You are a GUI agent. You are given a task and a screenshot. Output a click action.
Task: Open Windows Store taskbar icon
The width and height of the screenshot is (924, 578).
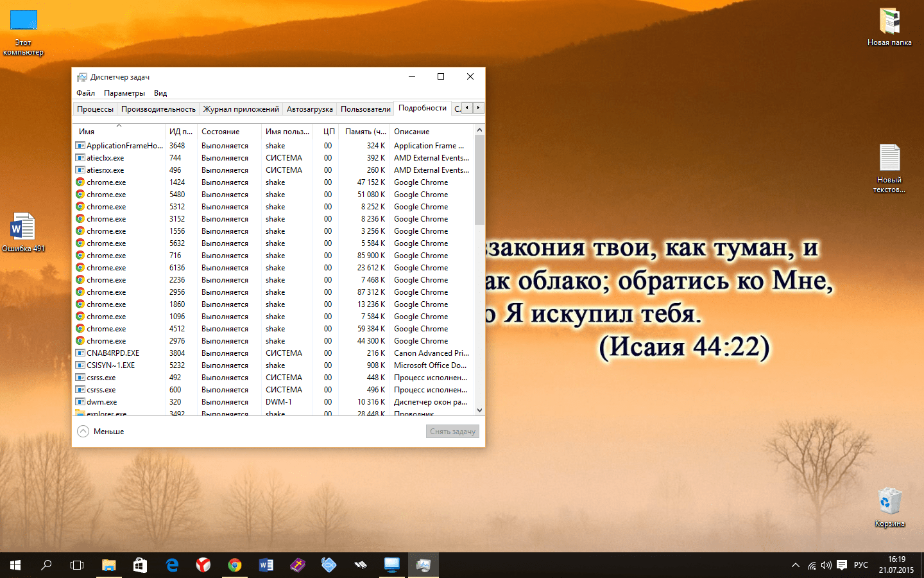pos(140,565)
